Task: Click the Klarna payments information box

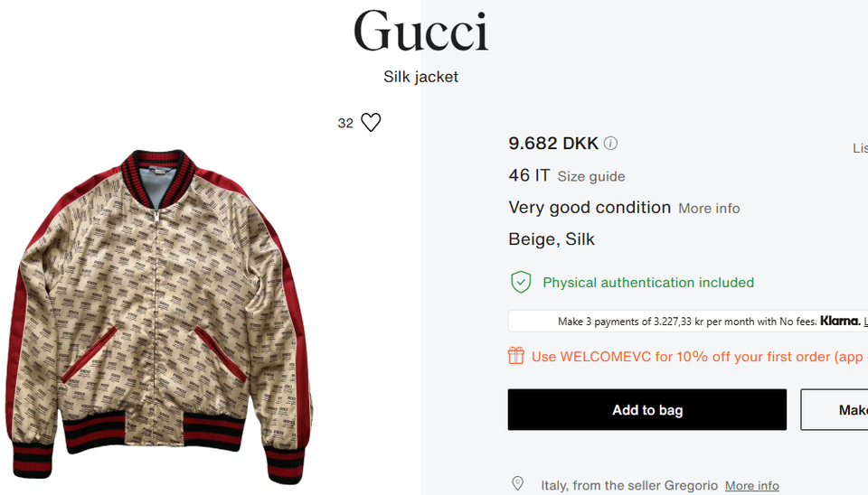Action: tap(688, 321)
